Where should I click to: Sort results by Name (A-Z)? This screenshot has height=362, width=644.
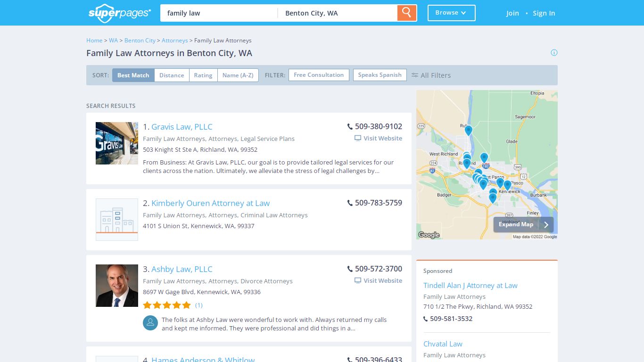(238, 75)
